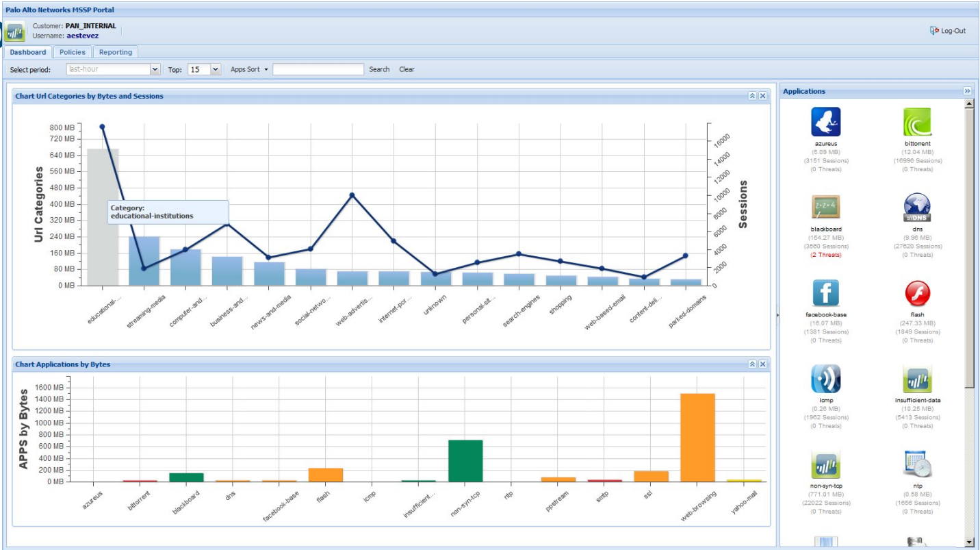Open the flash application icon
The height and width of the screenshot is (550, 980).
tap(917, 293)
